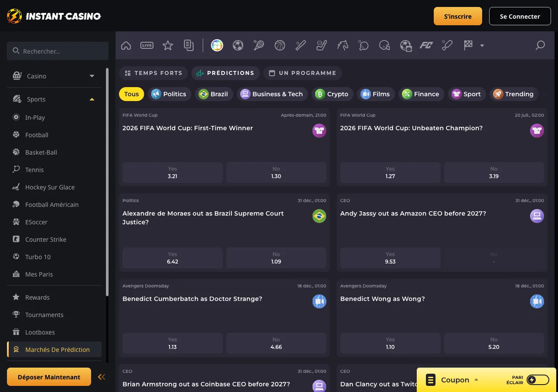Click the Instant Casino logo
Image resolution: width=558 pixels, height=392 pixels.
click(54, 16)
